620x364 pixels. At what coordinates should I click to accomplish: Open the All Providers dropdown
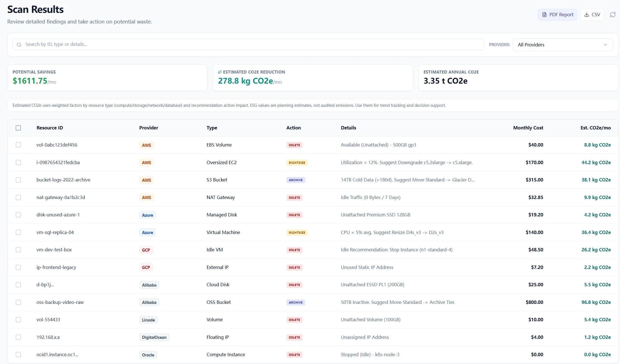[563, 45]
